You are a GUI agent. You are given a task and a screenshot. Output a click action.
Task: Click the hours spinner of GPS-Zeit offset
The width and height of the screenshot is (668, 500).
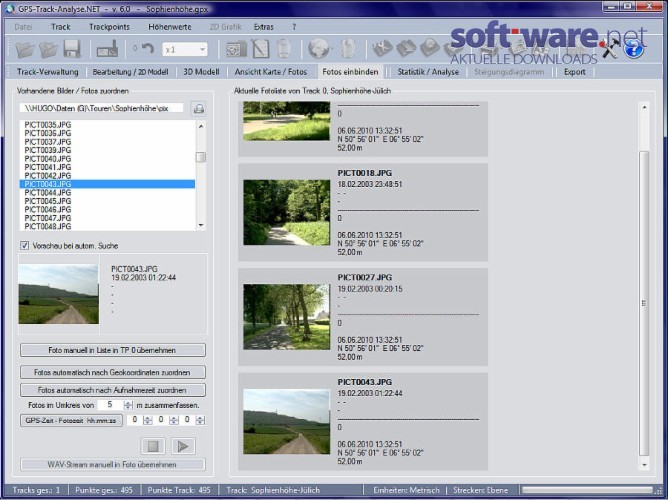point(148,420)
